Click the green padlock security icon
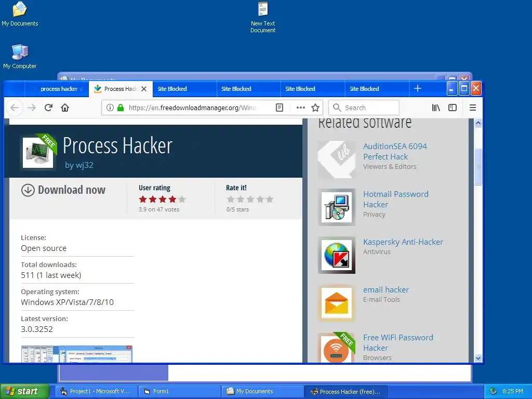 coord(121,108)
